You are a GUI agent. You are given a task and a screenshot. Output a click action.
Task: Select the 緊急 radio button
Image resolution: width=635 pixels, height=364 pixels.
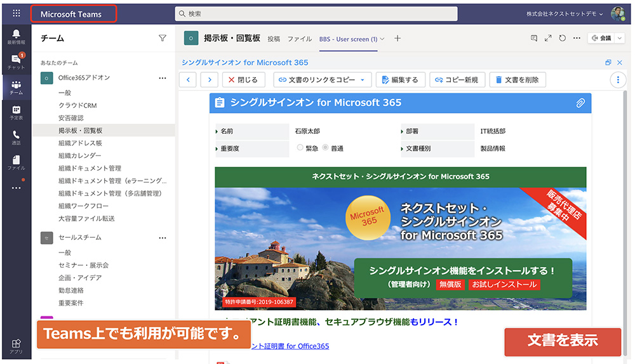point(300,148)
